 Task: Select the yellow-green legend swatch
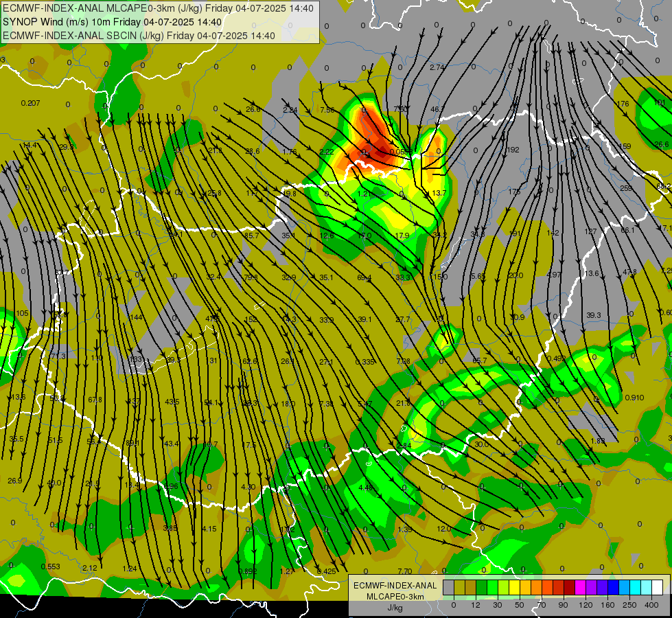coord(504,587)
